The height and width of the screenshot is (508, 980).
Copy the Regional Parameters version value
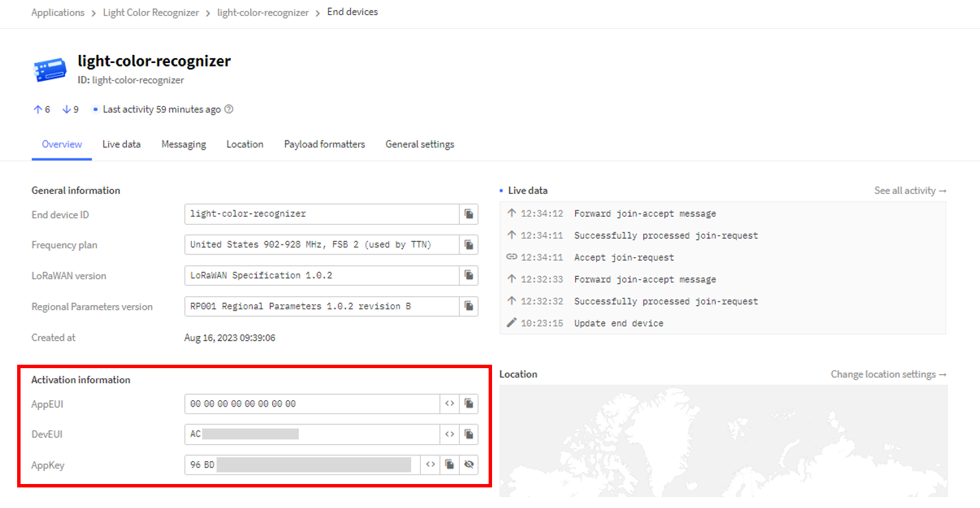pyautogui.click(x=469, y=306)
